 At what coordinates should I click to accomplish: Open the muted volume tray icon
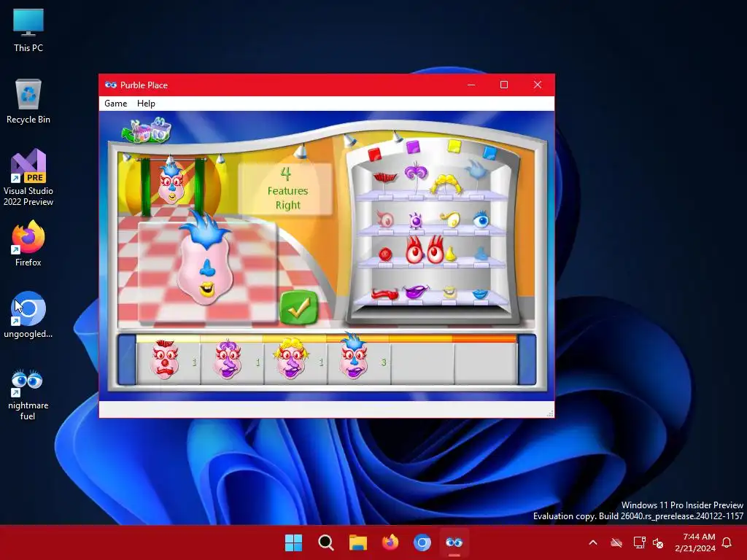[x=658, y=542]
